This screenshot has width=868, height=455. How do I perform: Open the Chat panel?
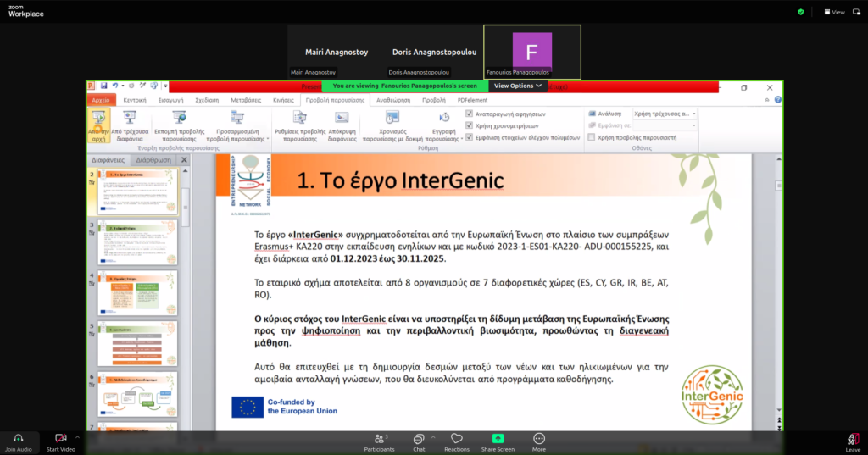point(419,438)
